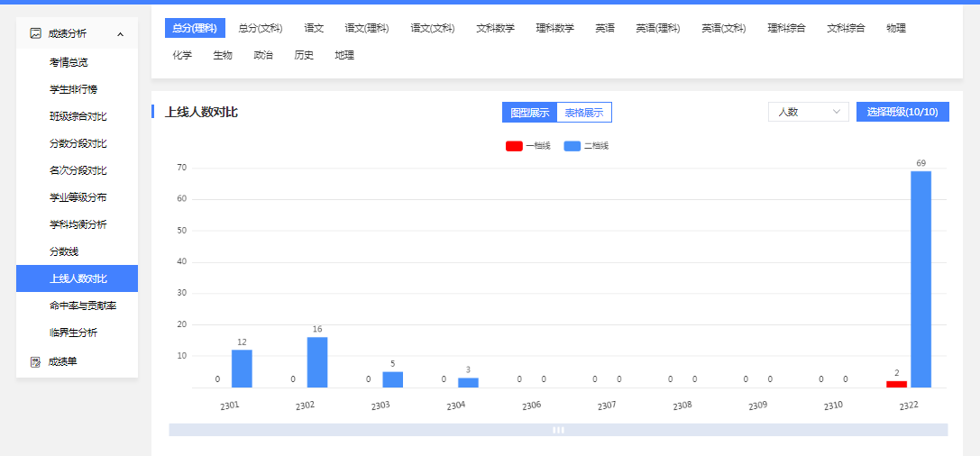Select the 英语(理科) tab
This screenshot has height=456, width=980.
(658, 28)
